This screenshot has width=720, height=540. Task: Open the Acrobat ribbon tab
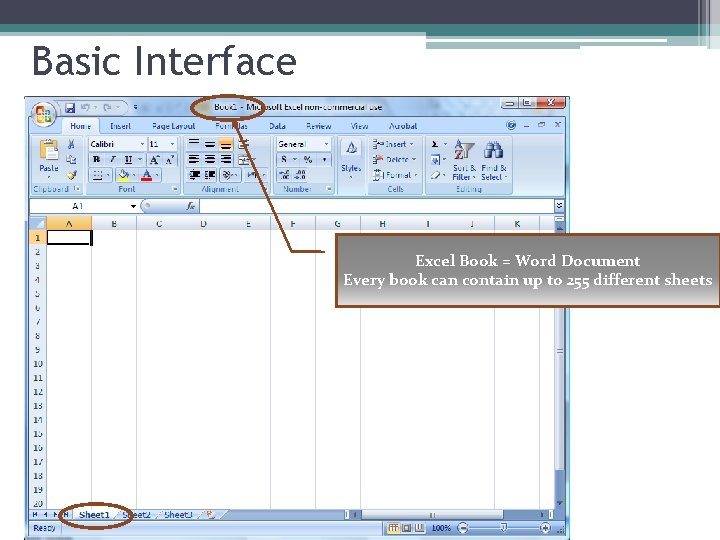pos(403,126)
